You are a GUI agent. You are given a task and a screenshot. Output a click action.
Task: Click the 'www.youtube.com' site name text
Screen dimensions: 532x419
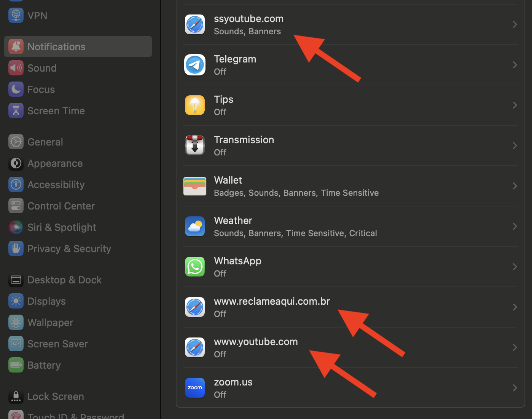point(256,342)
